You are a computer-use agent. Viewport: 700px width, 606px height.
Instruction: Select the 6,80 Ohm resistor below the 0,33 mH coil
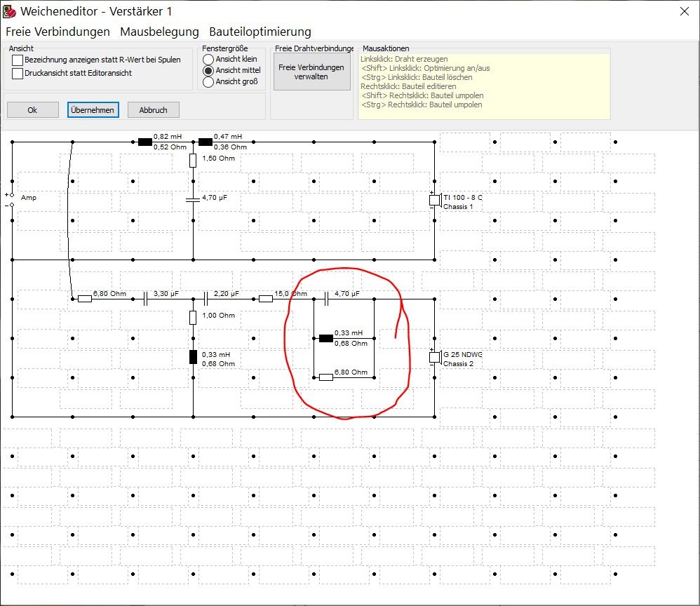326,377
